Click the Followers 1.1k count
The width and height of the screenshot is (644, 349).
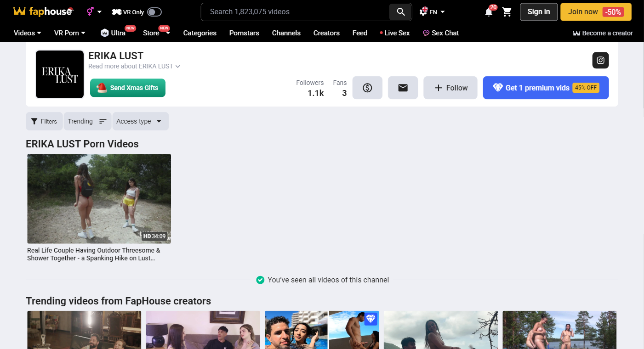(310, 88)
